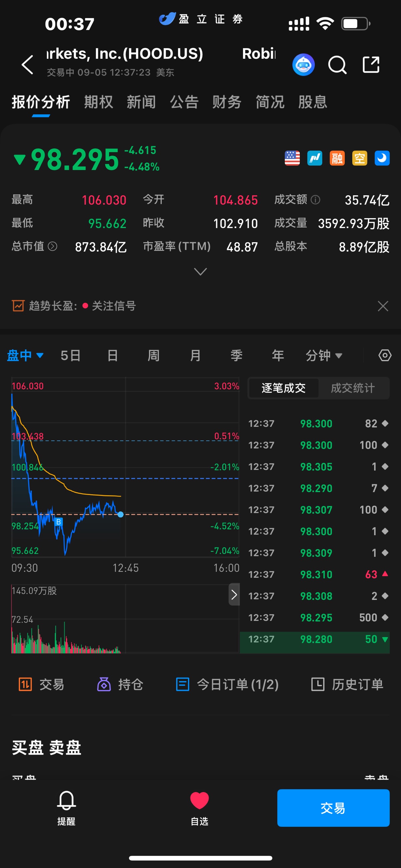This screenshot has width=401, height=868.
Task: Tap the 98.305 tick trade row
Action: click(318, 466)
